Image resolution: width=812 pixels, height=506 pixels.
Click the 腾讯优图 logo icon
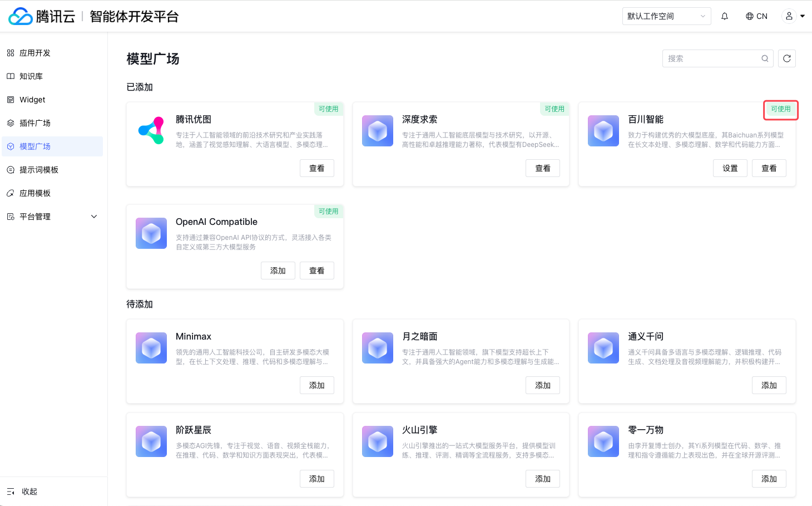pyautogui.click(x=151, y=131)
